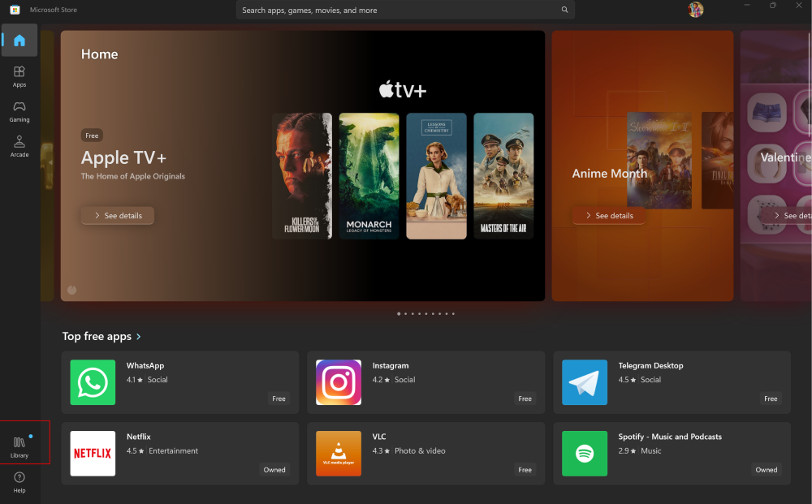
Task: Click the search apps input field
Action: pos(405,10)
